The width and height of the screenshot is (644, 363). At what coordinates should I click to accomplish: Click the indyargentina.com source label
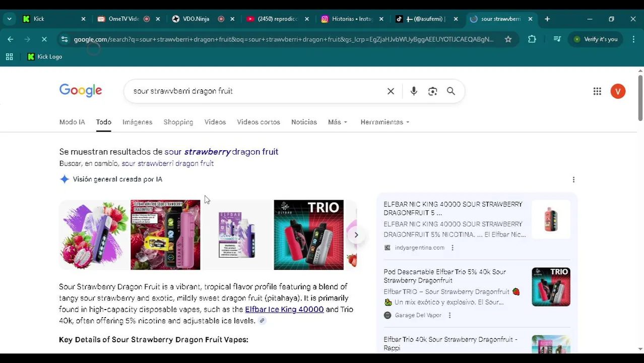[x=419, y=248]
